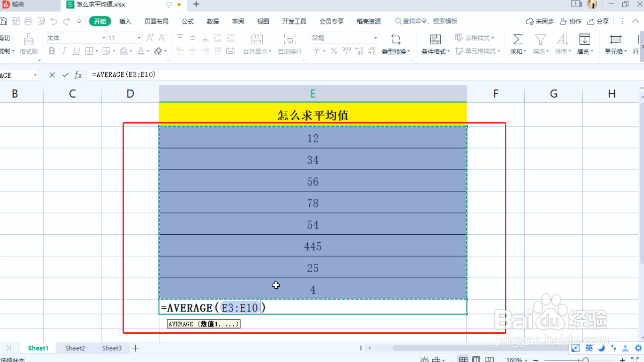Apply middle vertical alignment
The height and width of the screenshot is (362, 644).
pos(192,38)
